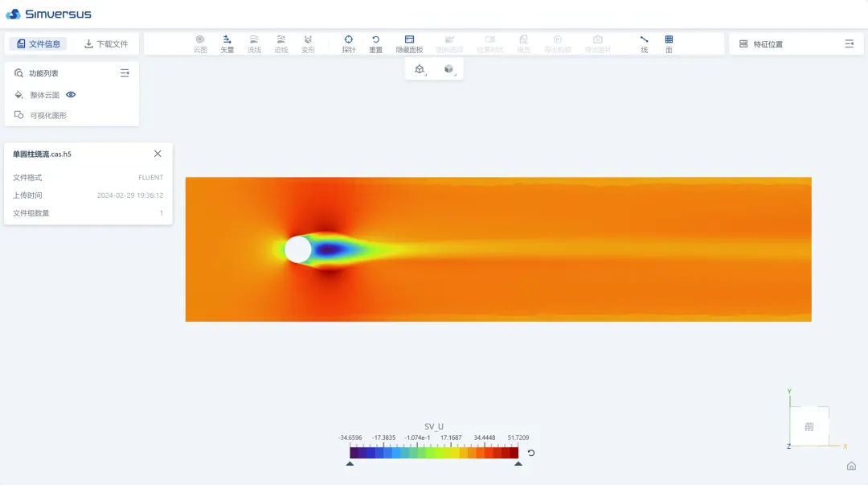Open the wireframe cube view dropdown
The image size is (868, 485).
pyautogui.click(x=420, y=69)
